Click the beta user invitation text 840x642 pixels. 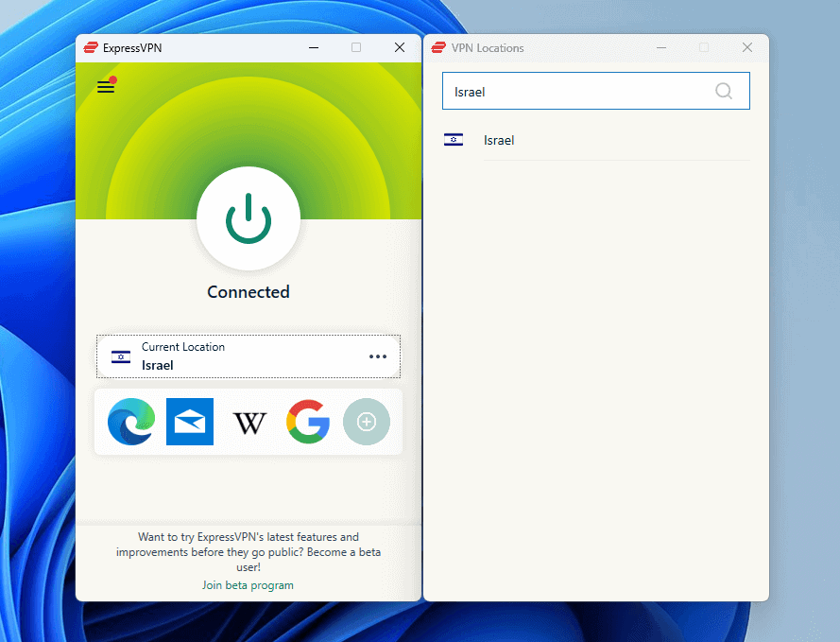point(249,552)
